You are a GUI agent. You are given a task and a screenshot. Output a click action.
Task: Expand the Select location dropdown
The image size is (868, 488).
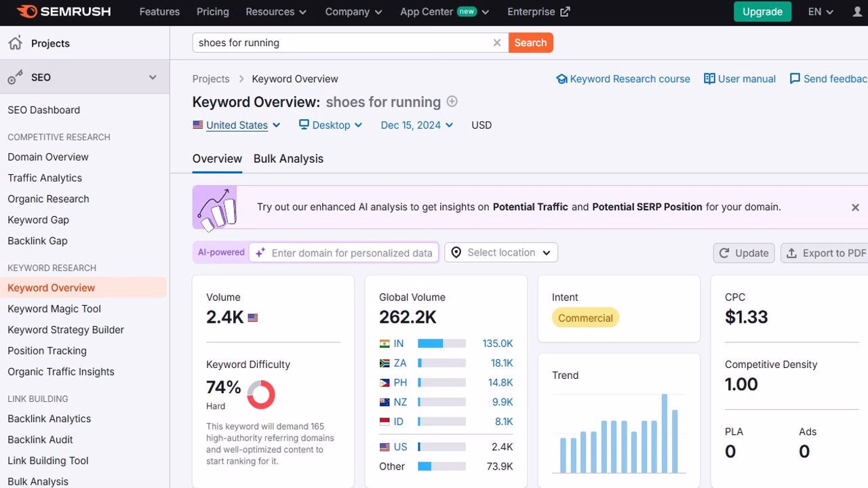[500, 252]
